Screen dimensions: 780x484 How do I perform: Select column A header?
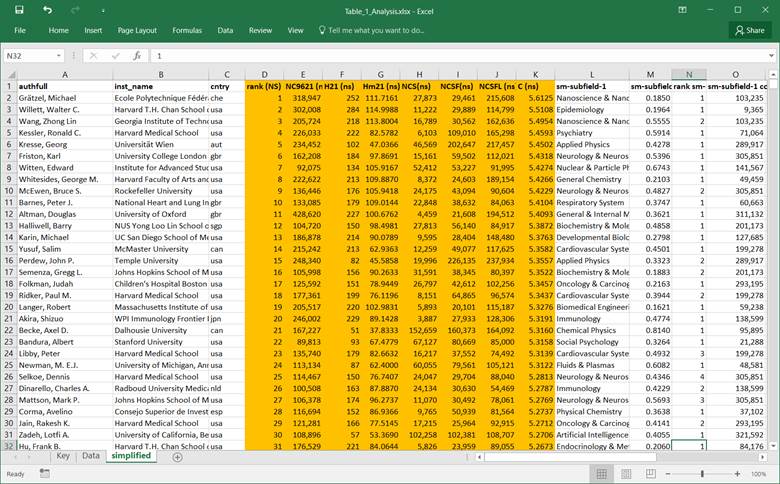coord(65,75)
